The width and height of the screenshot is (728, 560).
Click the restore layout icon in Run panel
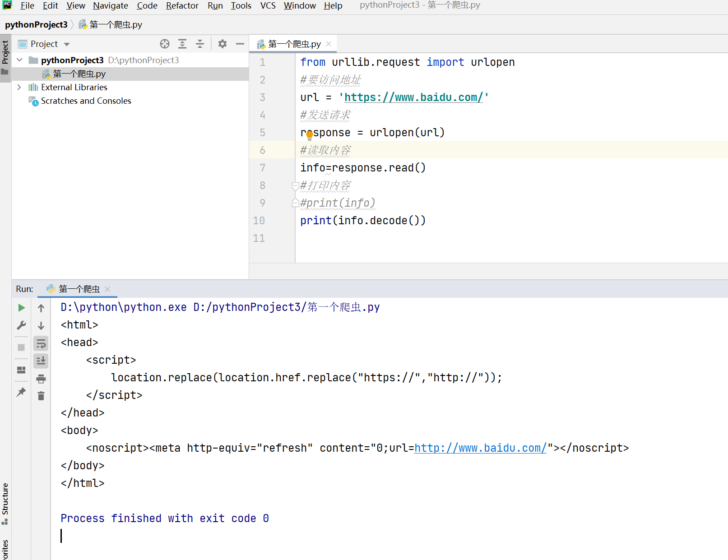[x=21, y=370]
